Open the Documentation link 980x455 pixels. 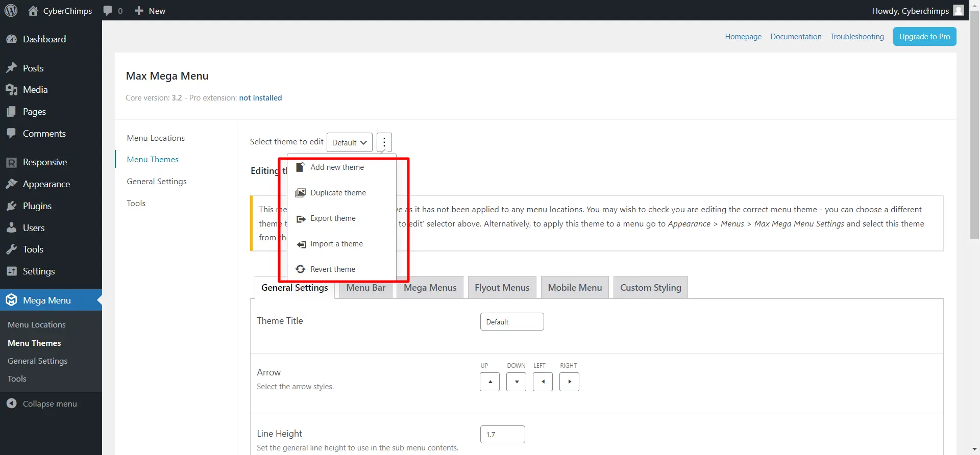tap(796, 37)
